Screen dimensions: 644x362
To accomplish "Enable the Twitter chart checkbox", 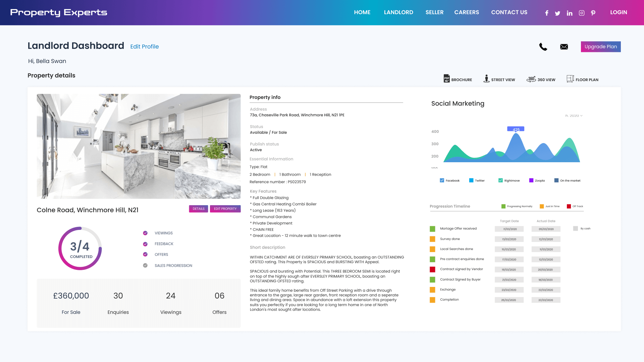I will pos(471,180).
